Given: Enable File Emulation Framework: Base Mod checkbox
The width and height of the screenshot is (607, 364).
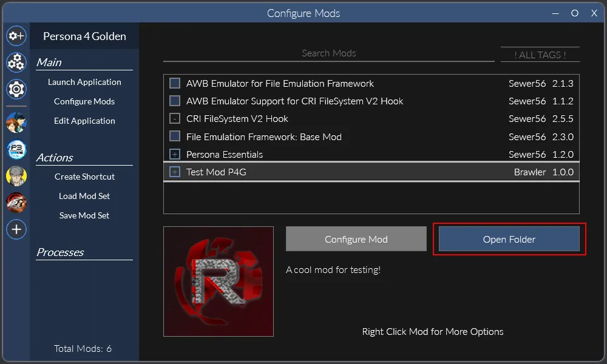Looking at the screenshot, I should click(175, 136).
